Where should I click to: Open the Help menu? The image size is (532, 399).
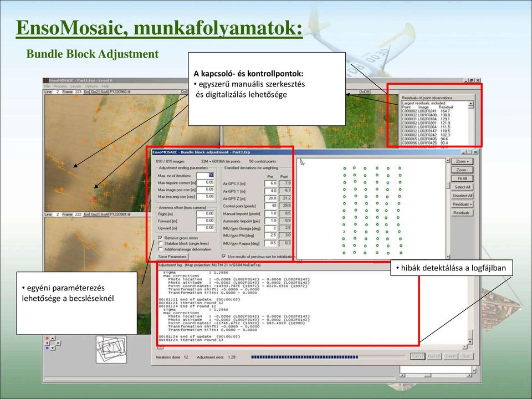pyautogui.click(x=105, y=86)
